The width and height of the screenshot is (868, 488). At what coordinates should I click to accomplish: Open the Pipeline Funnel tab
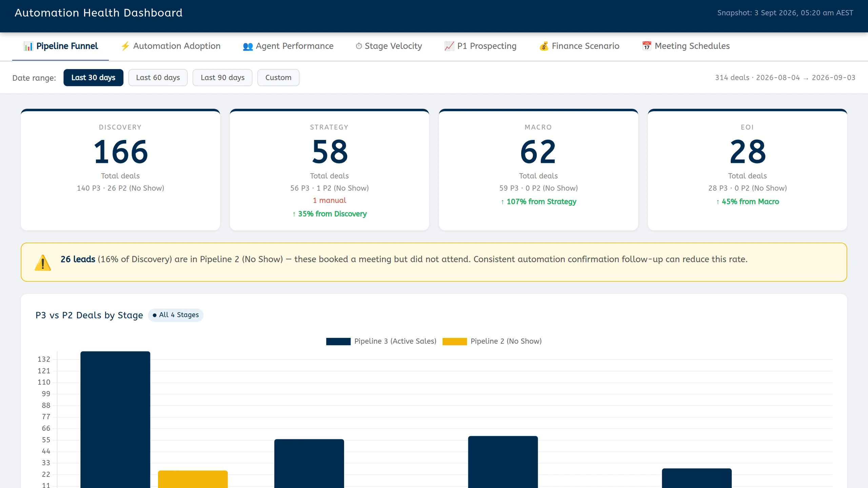pyautogui.click(x=60, y=46)
